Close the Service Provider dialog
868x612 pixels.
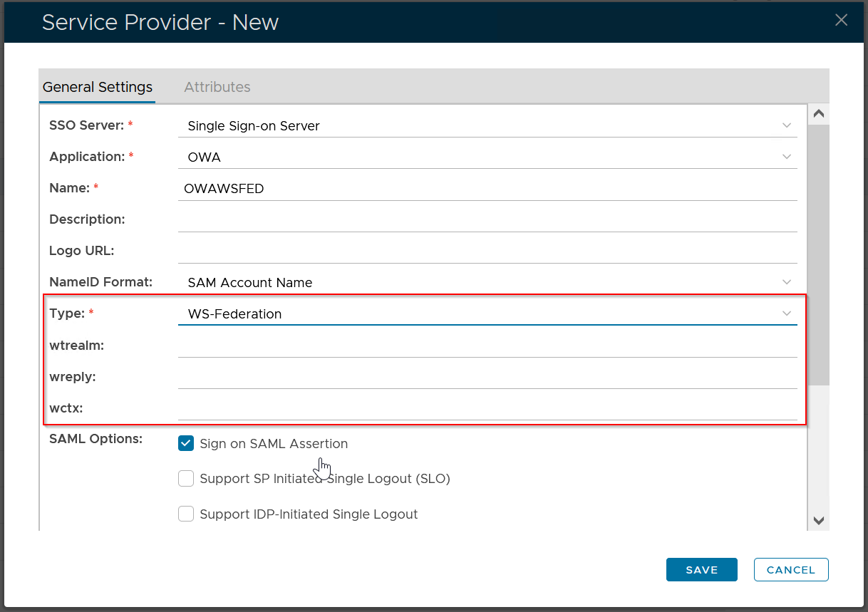coord(841,20)
